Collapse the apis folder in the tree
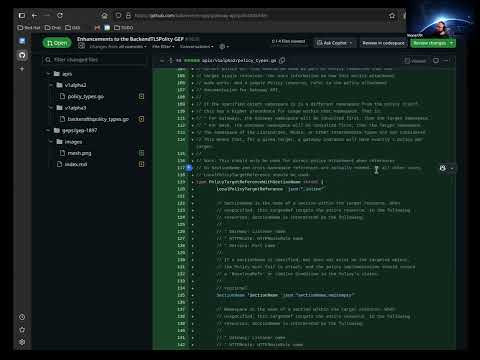 pos(49,74)
